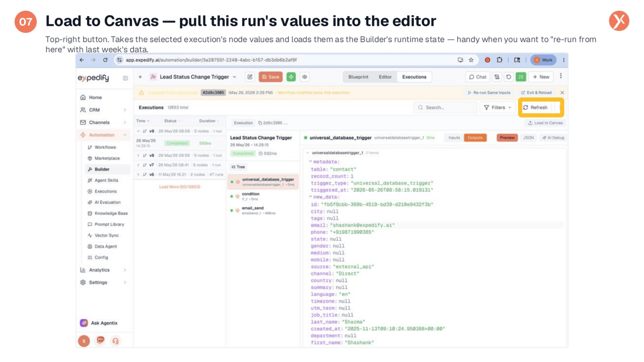Image resolution: width=644 pixels, height=362 pixels.
Task: Expand the v6 version group
Action: 138,175
